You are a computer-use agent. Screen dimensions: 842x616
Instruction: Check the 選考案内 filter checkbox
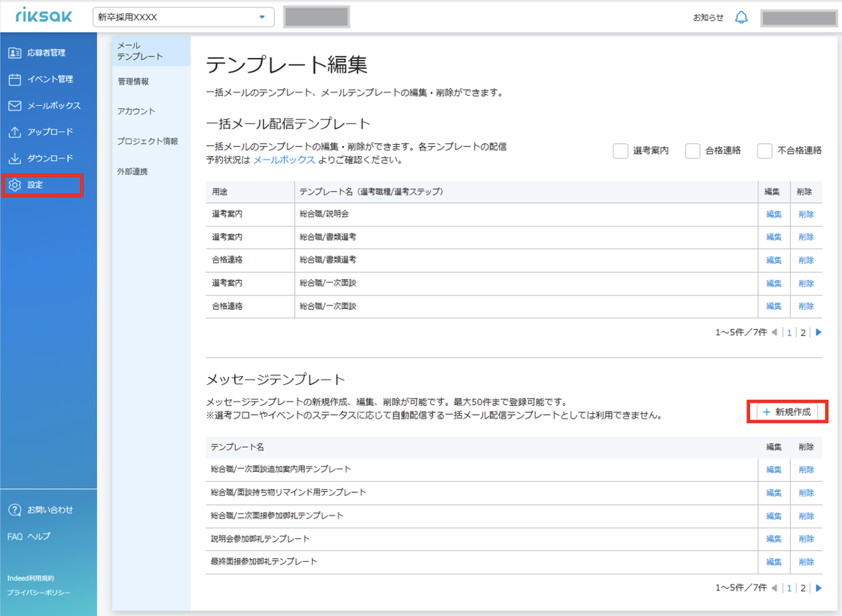click(x=620, y=151)
